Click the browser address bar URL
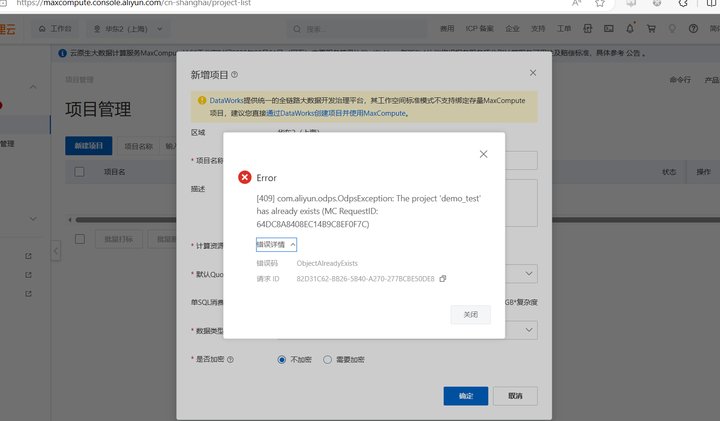The image size is (720, 421). click(x=134, y=3)
